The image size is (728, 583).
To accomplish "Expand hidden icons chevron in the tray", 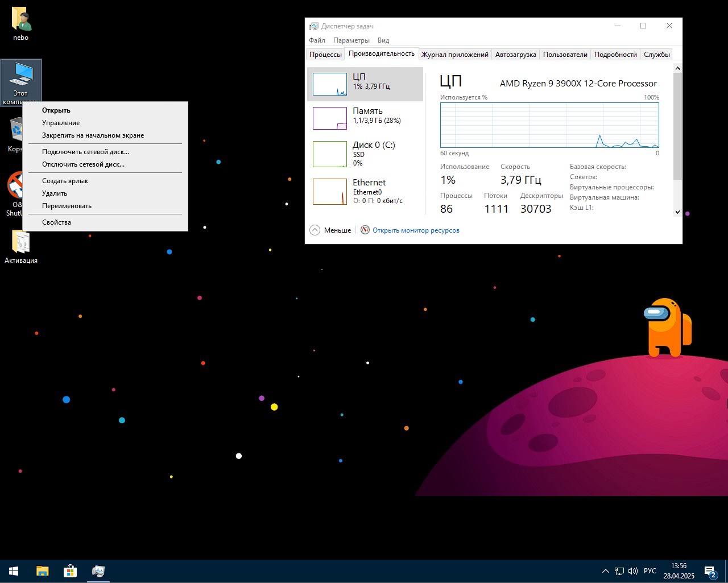I will [605, 570].
